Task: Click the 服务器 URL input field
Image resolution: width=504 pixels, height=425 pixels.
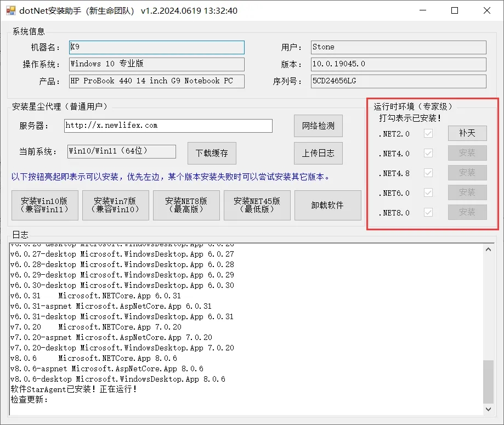Action: coord(168,126)
